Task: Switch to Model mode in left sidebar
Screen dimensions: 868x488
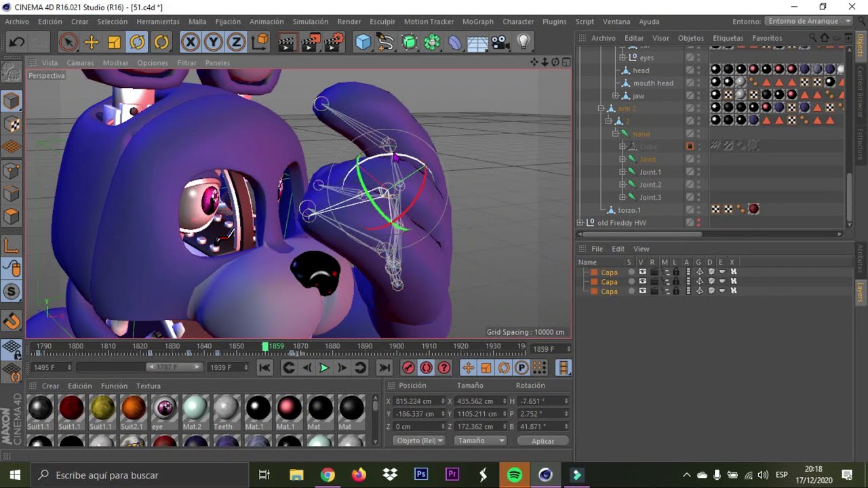Action: pyautogui.click(x=12, y=101)
